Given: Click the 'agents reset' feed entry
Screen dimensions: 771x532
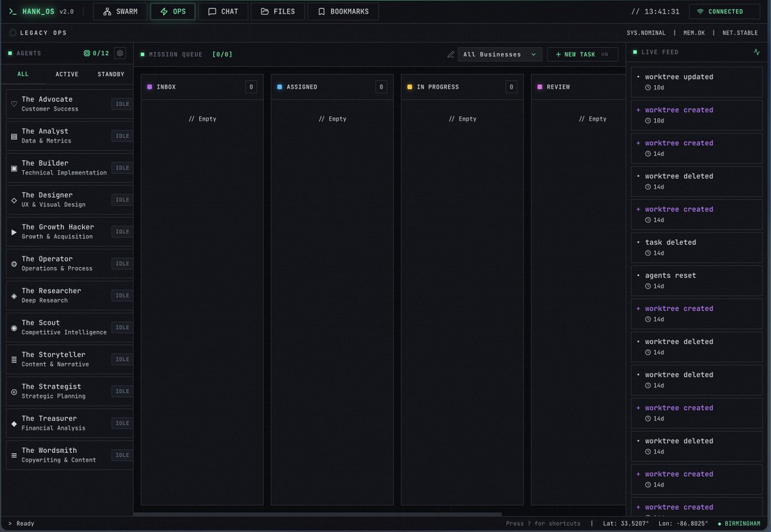Looking at the screenshot, I should point(696,280).
